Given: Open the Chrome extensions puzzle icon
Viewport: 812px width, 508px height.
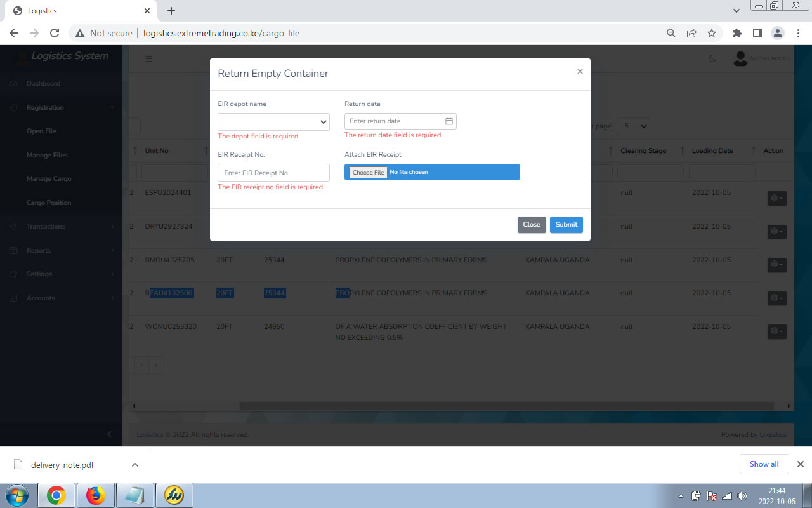Looking at the screenshot, I should coord(737,33).
